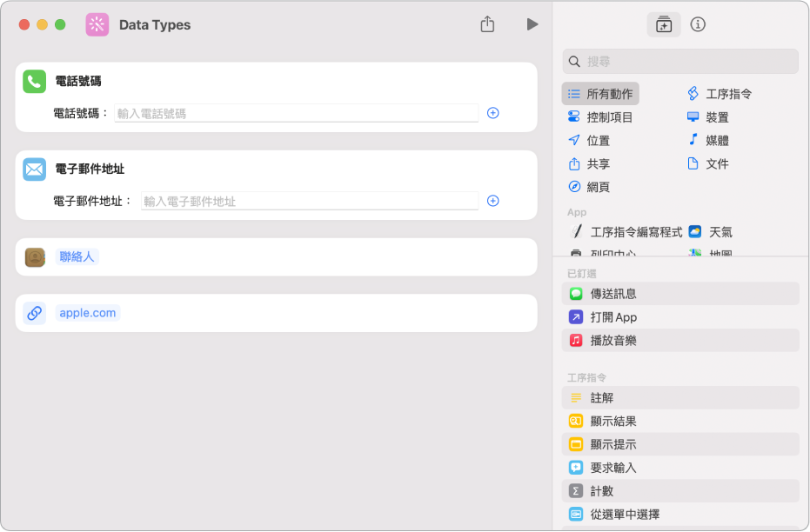Open the 文件 category

(x=708, y=163)
